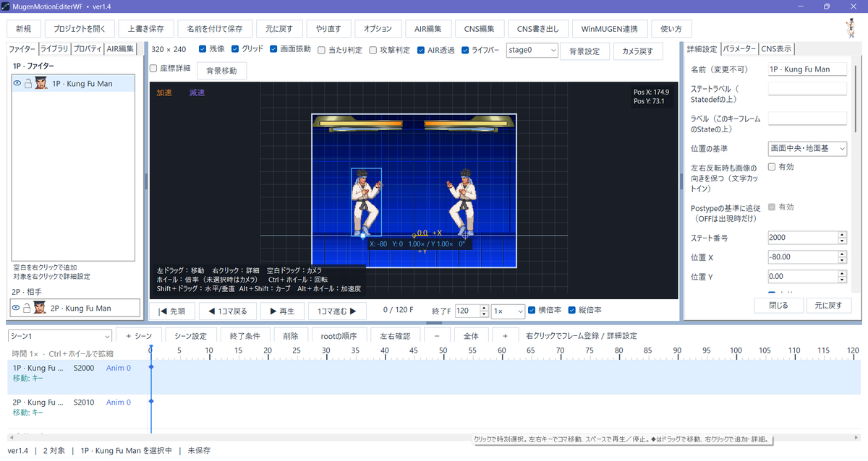This screenshot has height=461, width=868.
Task: Toggle the 横倍率 checkbox
Action: pyautogui.click(x=532, y=310)
